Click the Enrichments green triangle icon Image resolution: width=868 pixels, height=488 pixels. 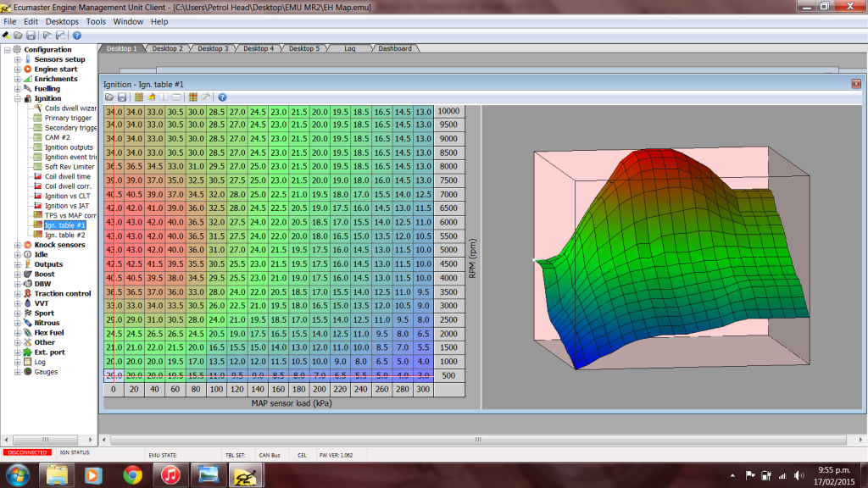tap(28, 79)
